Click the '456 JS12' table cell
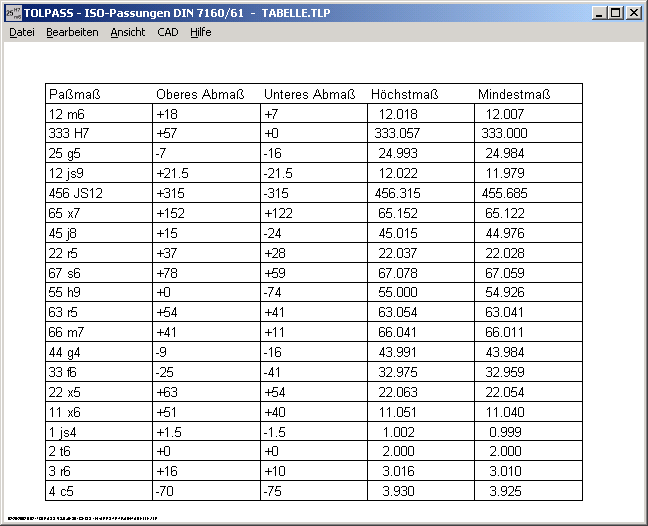 (77, 193)
